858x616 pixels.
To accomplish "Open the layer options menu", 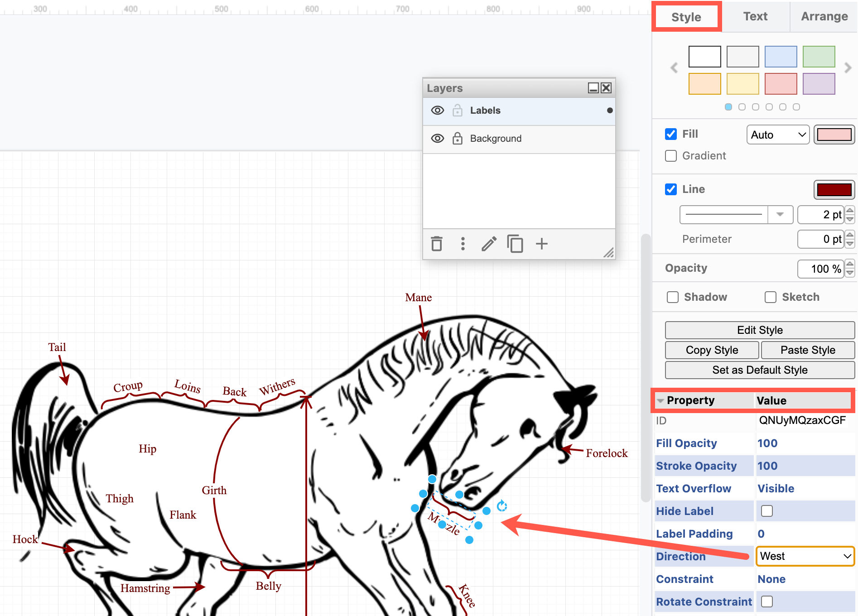I will coord(463,244).
